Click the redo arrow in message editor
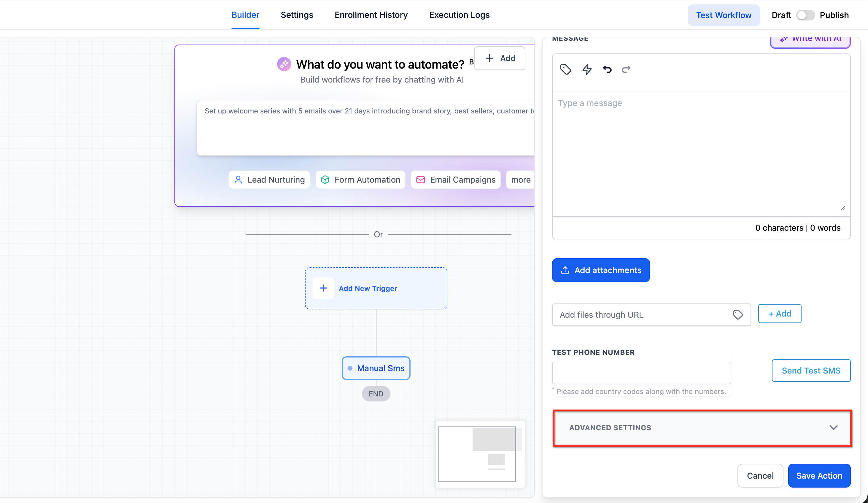The height and width of the screenshot is (503, 868). (x=626, y=69)
